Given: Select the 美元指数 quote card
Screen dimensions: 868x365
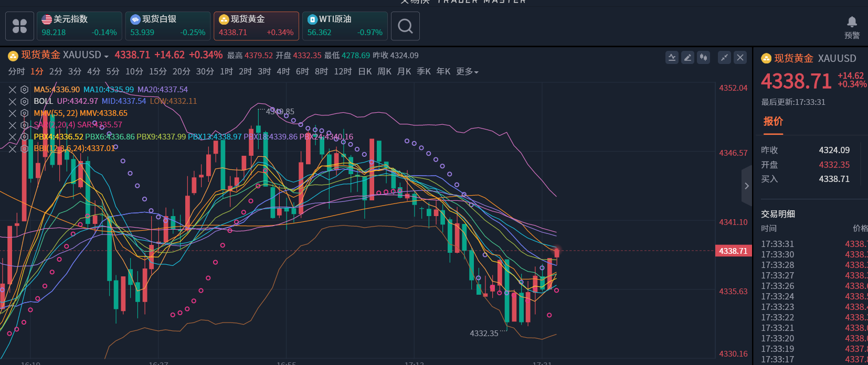Looking at the screenshot, I should 79,26.
